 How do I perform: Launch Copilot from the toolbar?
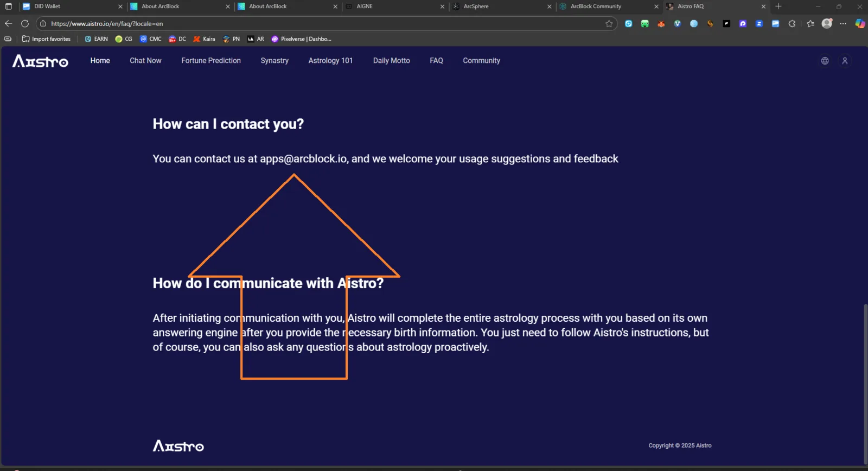pos(860,23)
